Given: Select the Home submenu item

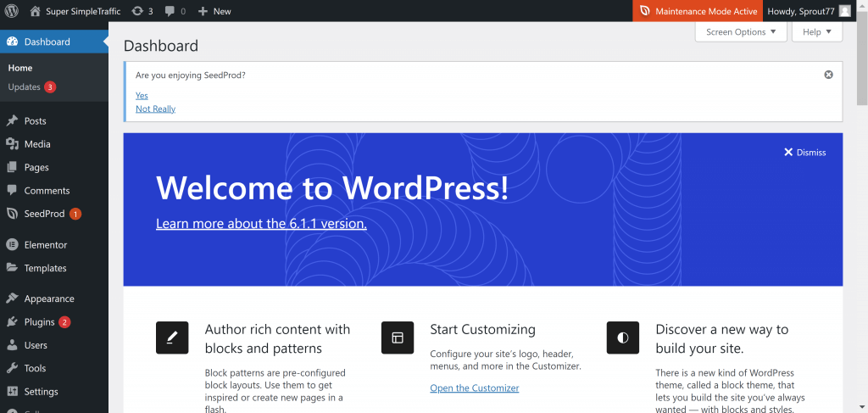Looking at the screenshot, I should click(x=20, y=68).
